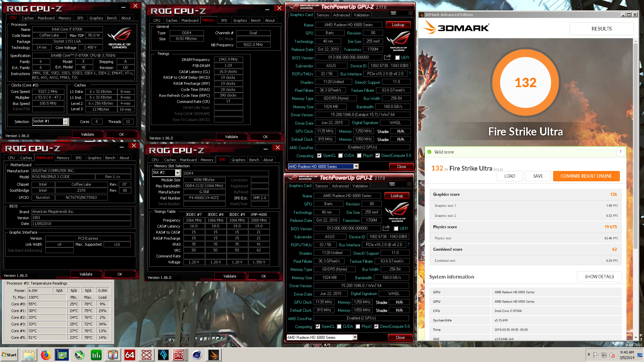The width and height of the screenshot is (644, 362).
Task: Toggle PhysX checkbox in lower GPU-Z window
Action: [358, 326]
